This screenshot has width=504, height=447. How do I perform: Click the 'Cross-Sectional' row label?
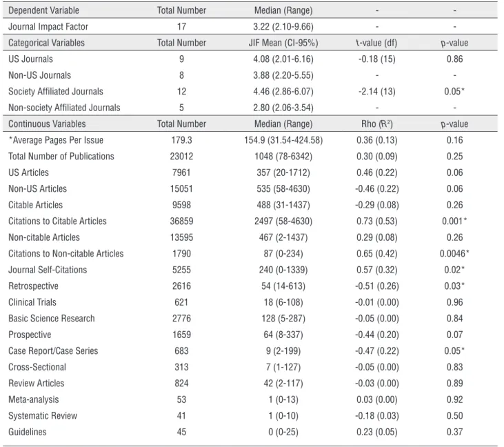[x=37, y=367]
